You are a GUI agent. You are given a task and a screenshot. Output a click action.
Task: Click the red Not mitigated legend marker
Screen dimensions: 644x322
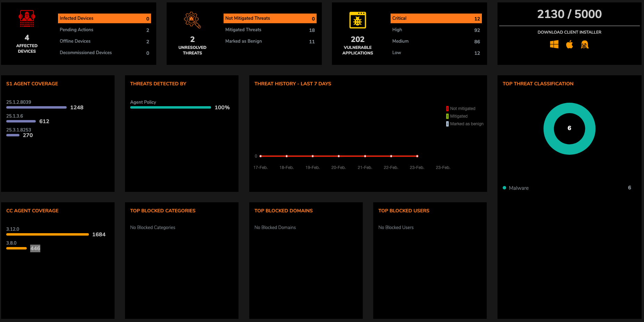pos(447,109)
